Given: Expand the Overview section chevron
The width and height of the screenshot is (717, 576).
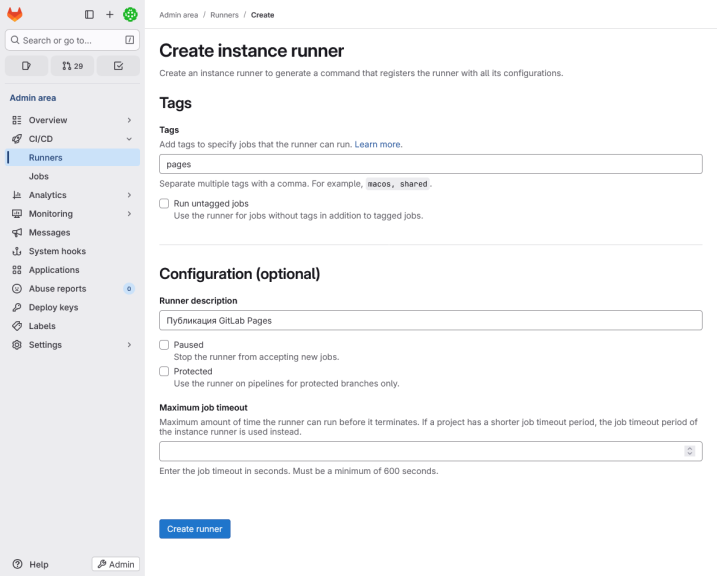Looking at the screenshot, I should 129,120.
